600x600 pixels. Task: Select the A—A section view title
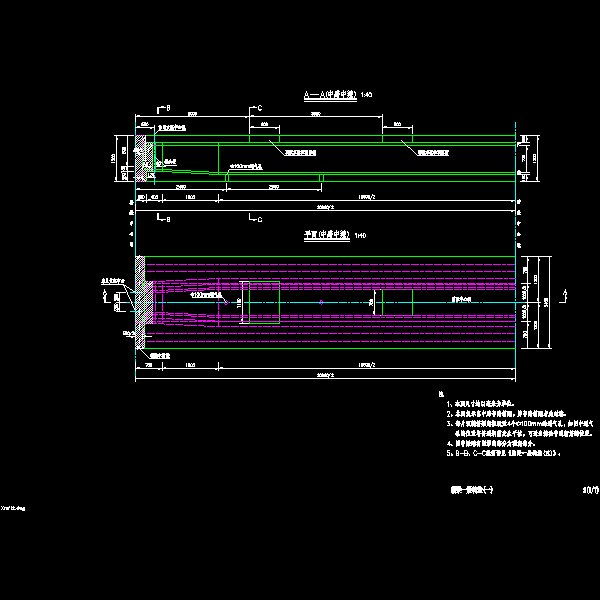click(330, 95)
